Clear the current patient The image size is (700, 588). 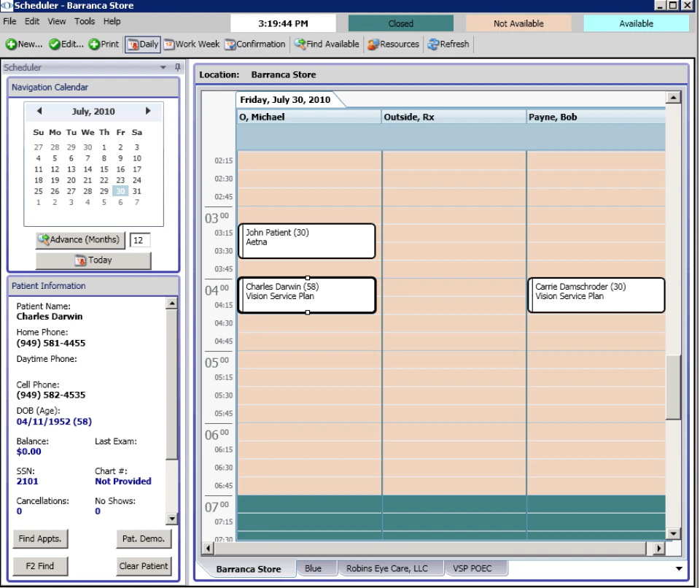coord(144,566)
